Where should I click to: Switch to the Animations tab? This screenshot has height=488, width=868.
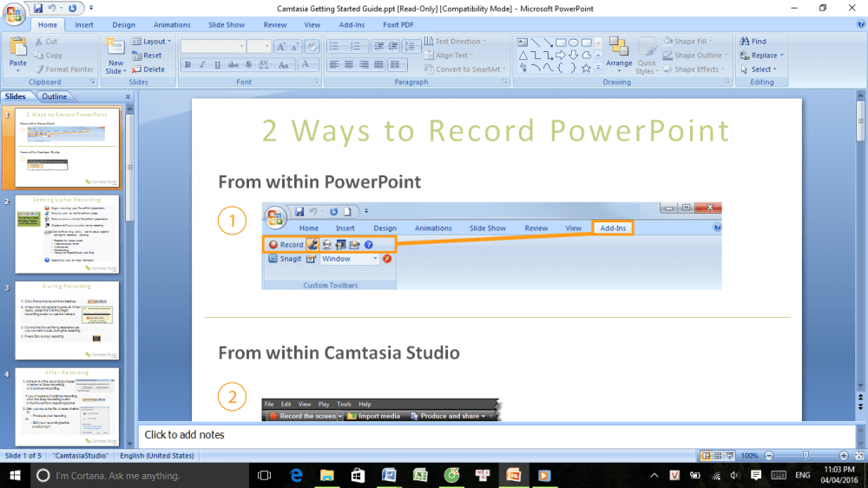172,25
